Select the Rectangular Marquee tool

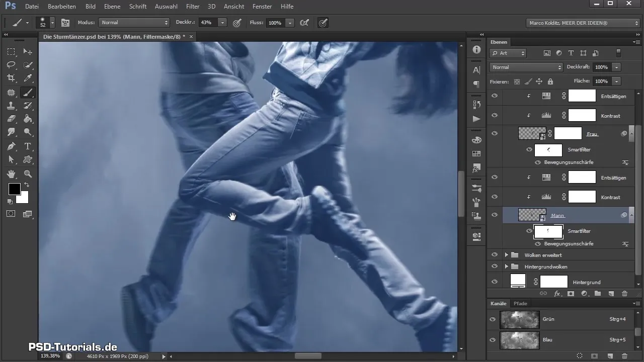[x=11, y=51]
